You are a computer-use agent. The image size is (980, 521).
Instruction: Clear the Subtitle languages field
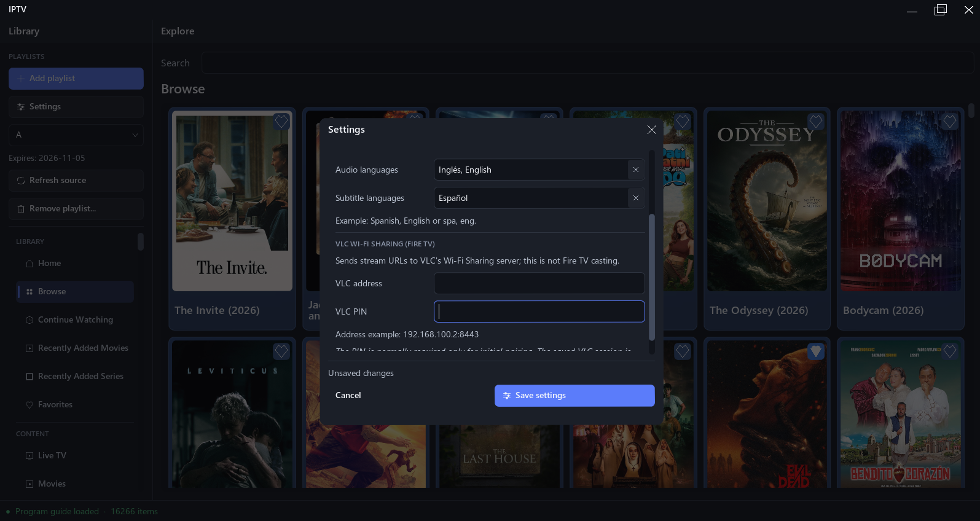pyautogui.click(x=636, y=198)
